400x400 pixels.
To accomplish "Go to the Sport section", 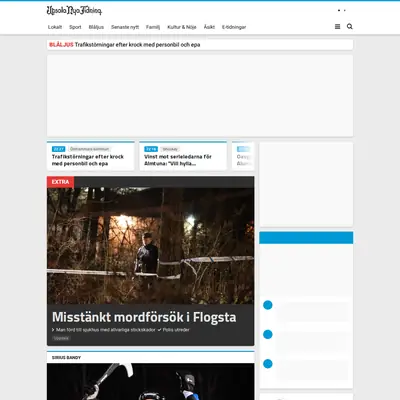I will (75, 27).
